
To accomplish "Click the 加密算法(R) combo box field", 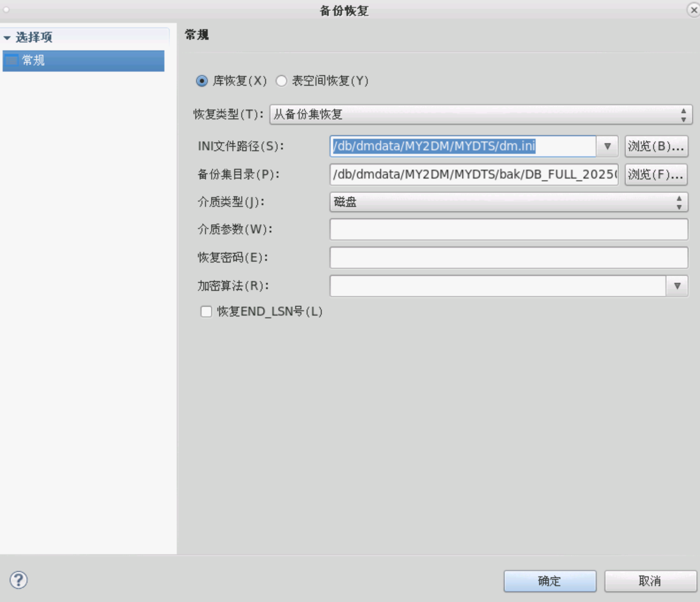I will [x=498, y=286].
